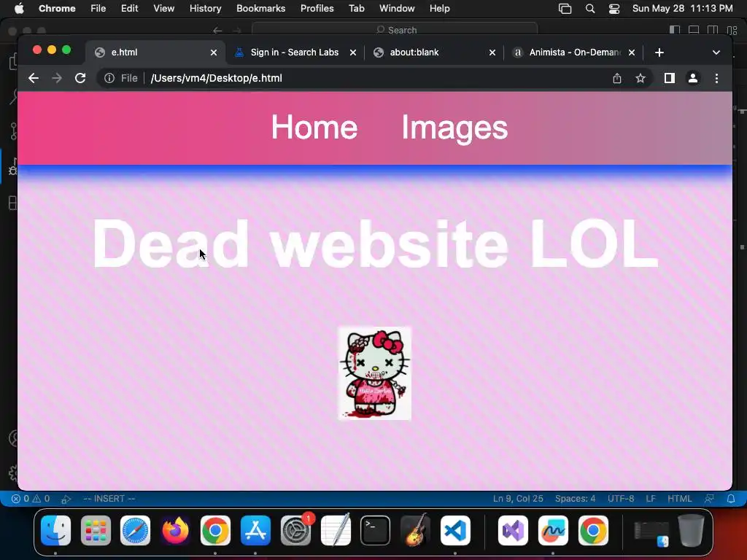Open Spotlight search in the menu bar

tap(589, 9)
